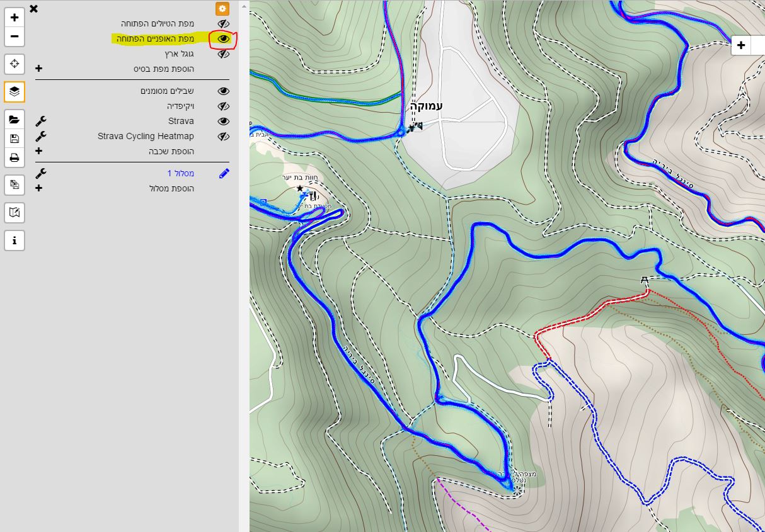Save route with the floppy disk icon

click(x=14, y=139)
